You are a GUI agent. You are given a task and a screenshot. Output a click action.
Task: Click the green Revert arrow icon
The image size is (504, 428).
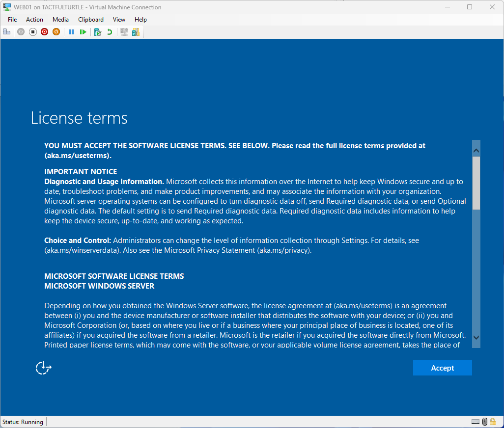pyautogui.click(x=110, y=32)
